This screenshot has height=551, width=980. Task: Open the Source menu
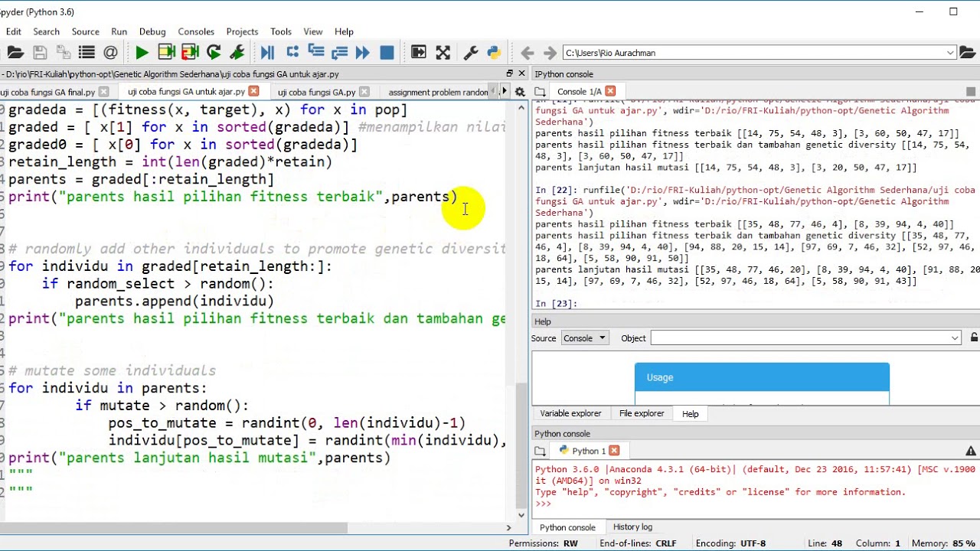pos(86,31)
